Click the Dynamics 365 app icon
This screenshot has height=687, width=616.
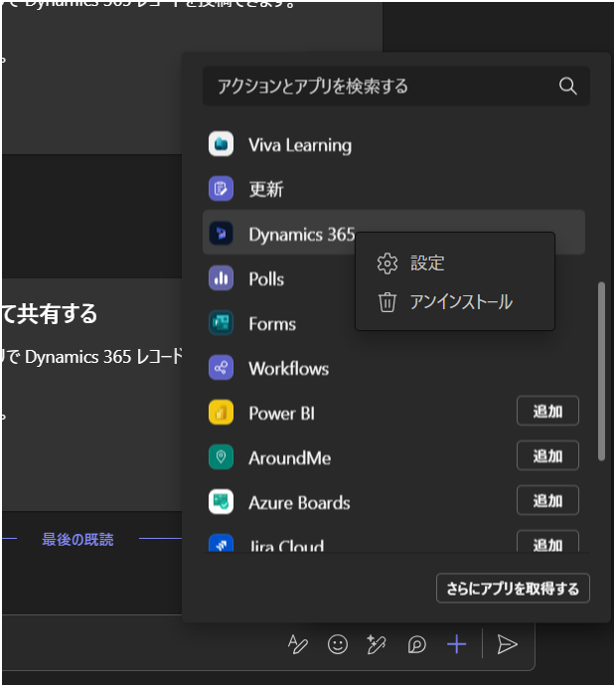point(221,234)
